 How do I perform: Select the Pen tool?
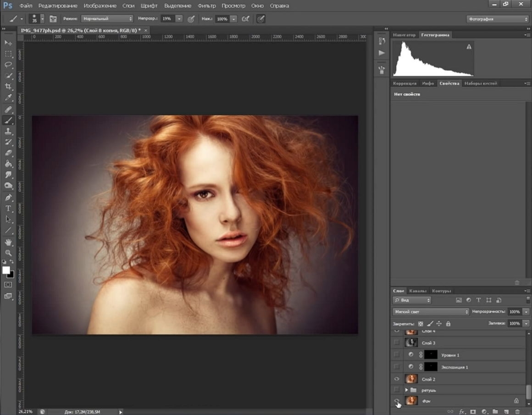pyautogui.click(x=8, y=198)
